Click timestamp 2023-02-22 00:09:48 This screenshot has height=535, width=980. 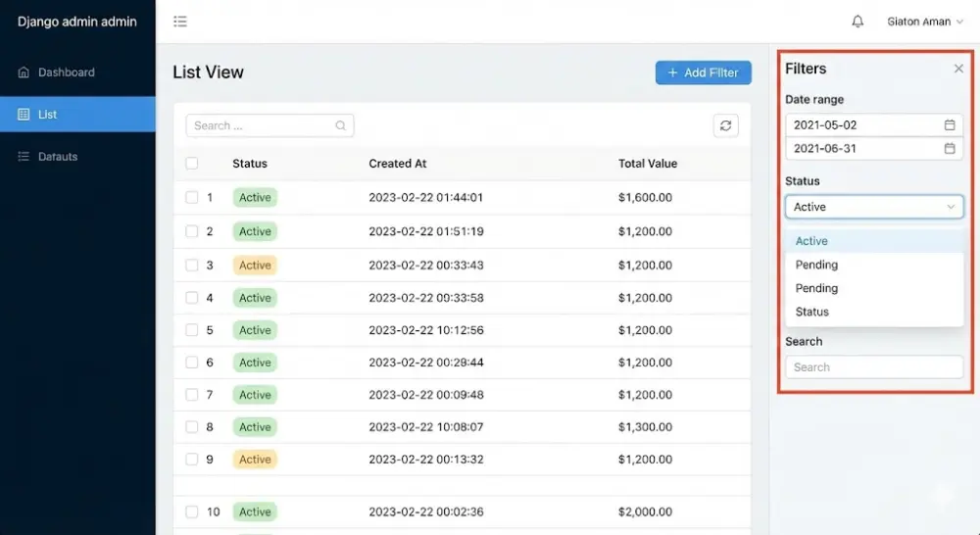[425, 395]
